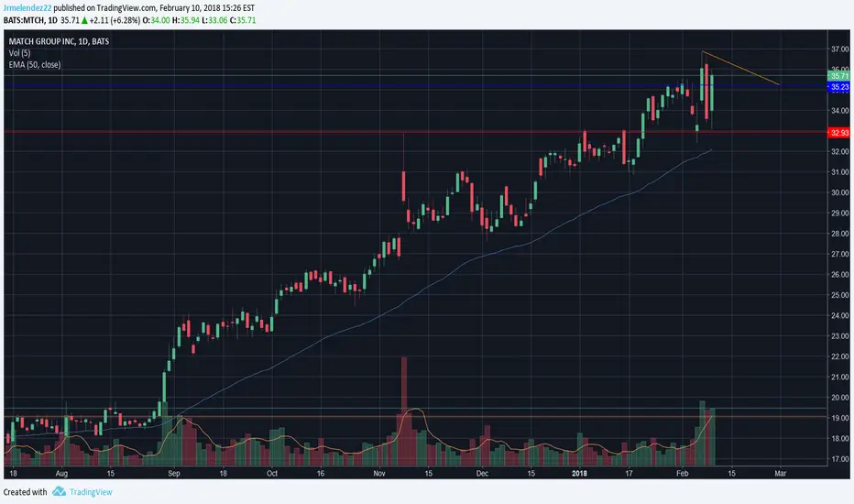Click the H:35.94 high value
Image resolution: width=854 pixels, height=504 pixels.
tap(184, 20)
